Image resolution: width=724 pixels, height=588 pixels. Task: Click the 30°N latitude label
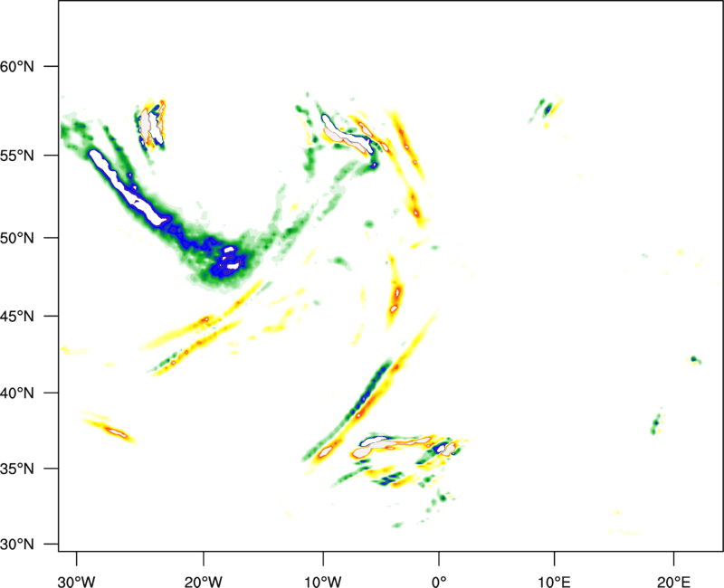point(17,545)
